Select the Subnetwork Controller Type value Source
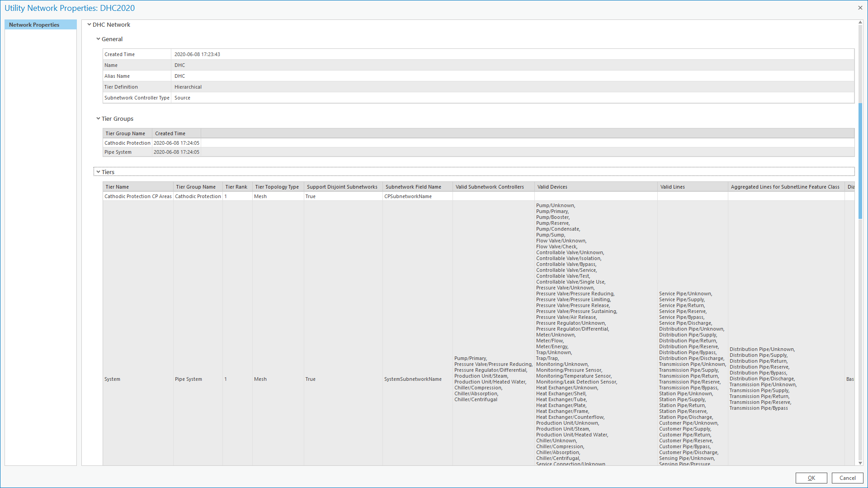The height and width of the screenshot is (488, 868). tap(182, 98)
